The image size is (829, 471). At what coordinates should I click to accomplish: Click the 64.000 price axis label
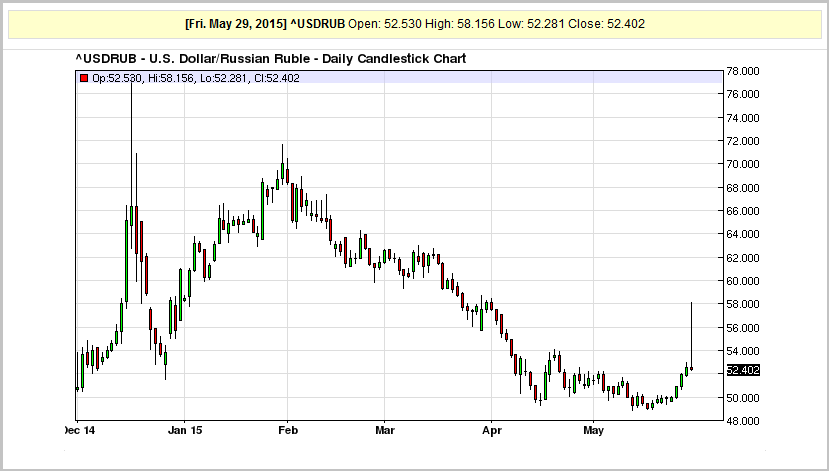(x=743, y=234)
